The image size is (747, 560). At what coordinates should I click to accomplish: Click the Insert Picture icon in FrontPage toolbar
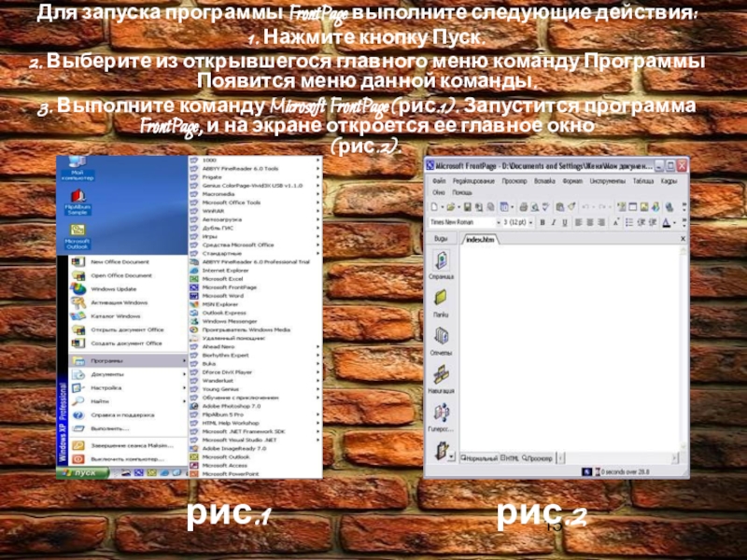pos(643,207)
